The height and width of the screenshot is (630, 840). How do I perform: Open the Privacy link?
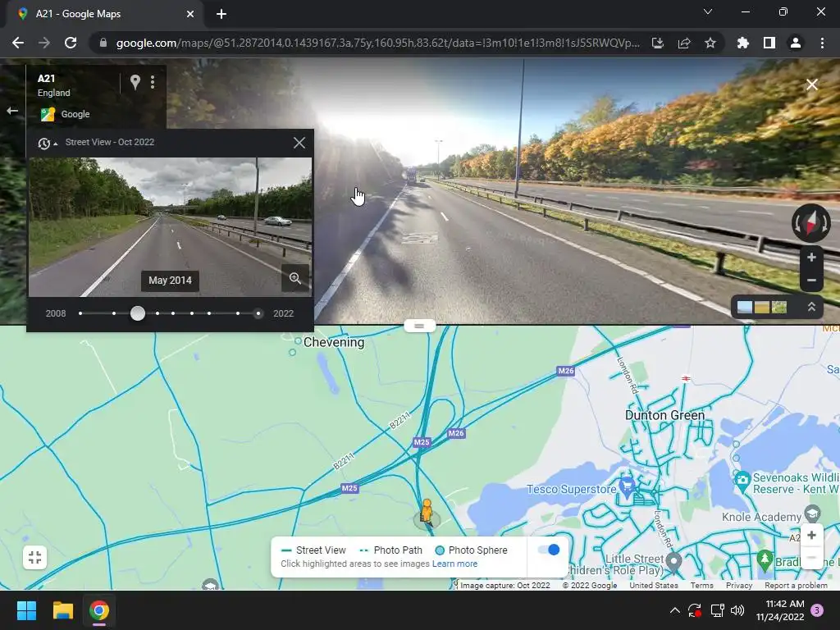[739, 585]
